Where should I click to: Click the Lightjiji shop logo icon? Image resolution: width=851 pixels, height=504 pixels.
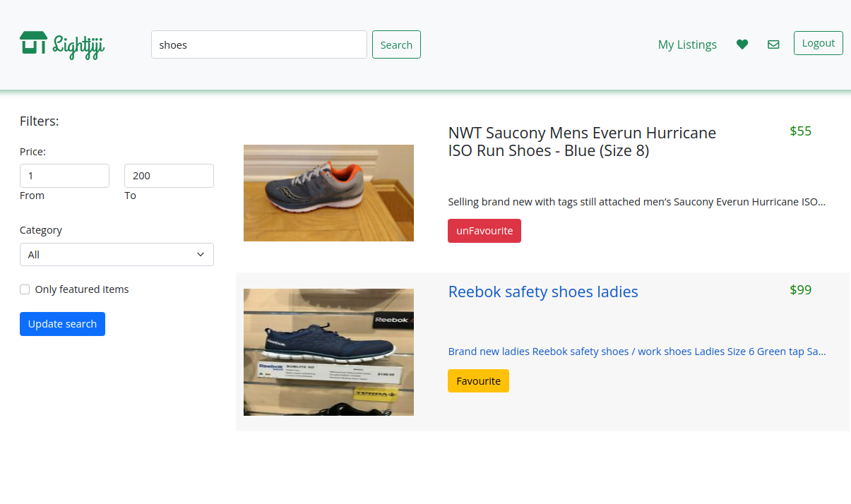[x=33, y=43]
